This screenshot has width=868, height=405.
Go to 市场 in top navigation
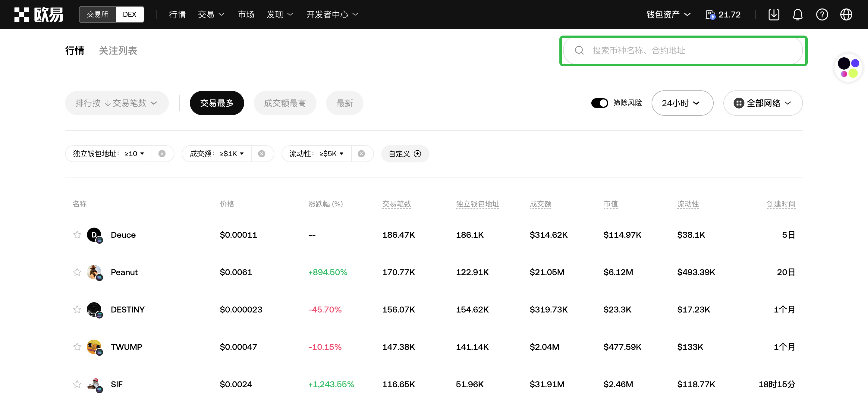point(246,14)
